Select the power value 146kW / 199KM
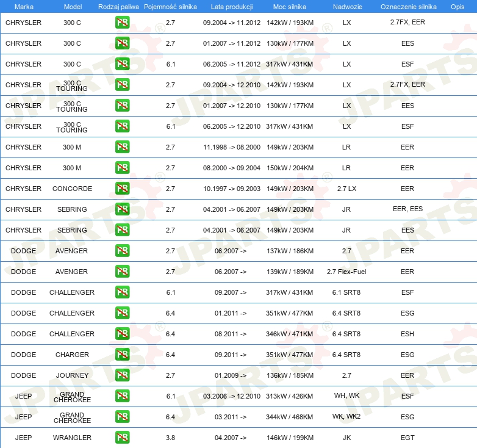 click(x=290, y=438)
